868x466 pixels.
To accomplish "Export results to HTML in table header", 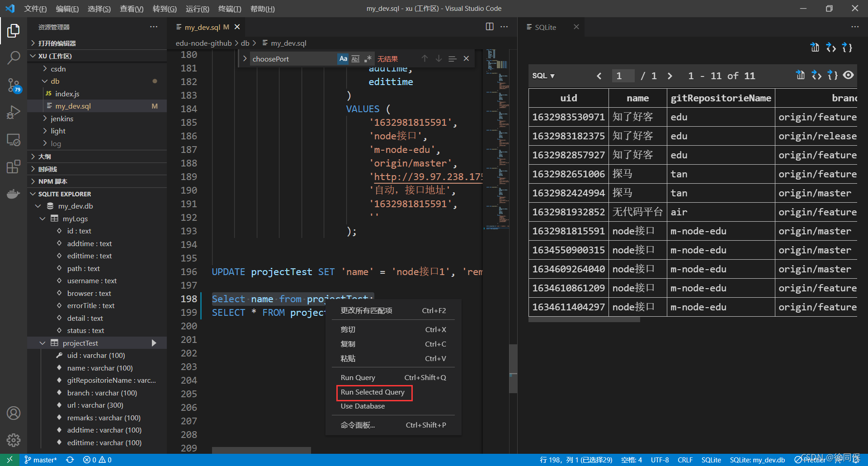I will [816, 75].
